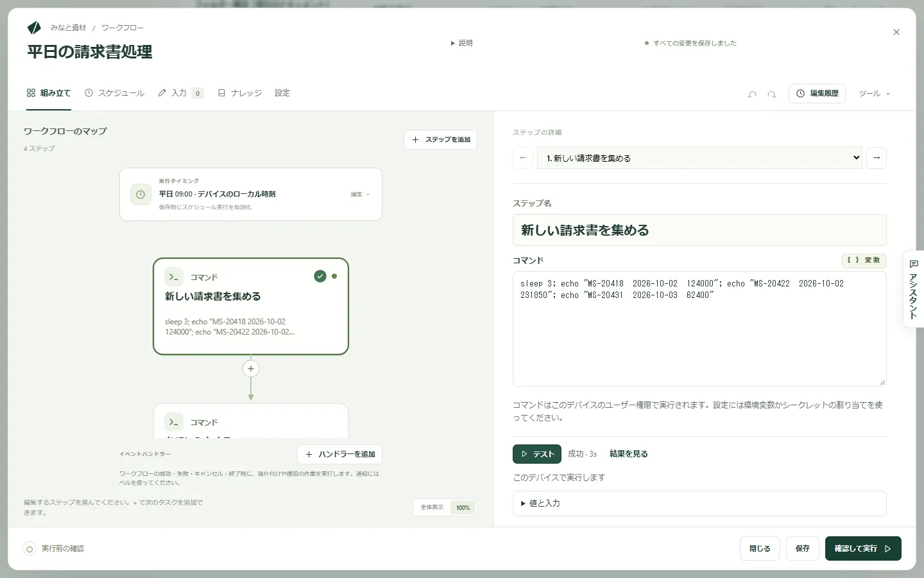This screenshot has height=578, width=924.
Task: Select the 新しい請求書を集める step card title
Action: (x=213, y=297)
